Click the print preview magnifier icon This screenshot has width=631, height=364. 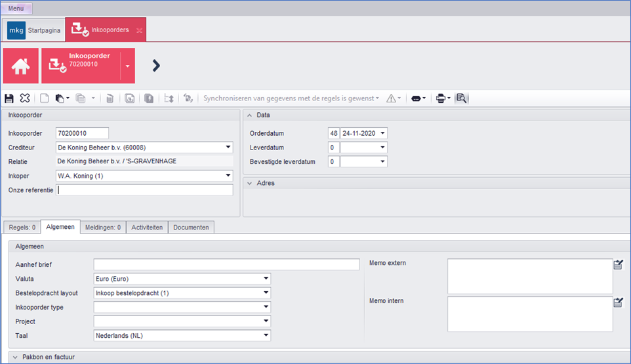pyautogui.click(x=461, y=98)
